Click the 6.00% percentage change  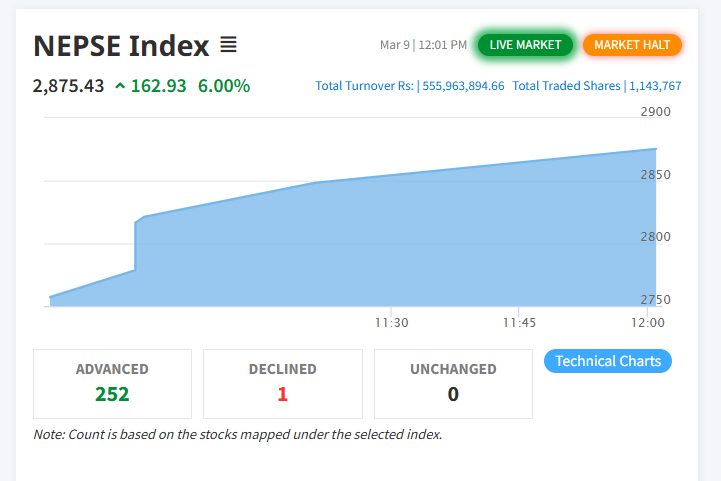point(224,86)
